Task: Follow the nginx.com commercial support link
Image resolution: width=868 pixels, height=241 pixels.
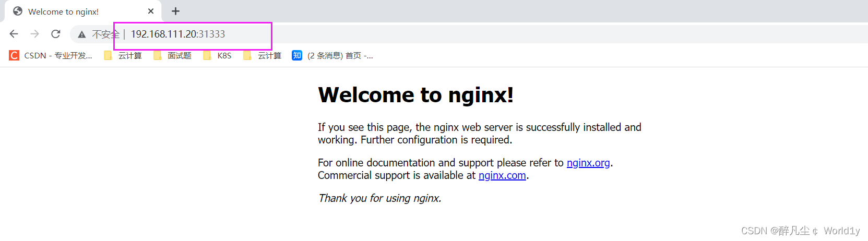Action: coord(502,175)
